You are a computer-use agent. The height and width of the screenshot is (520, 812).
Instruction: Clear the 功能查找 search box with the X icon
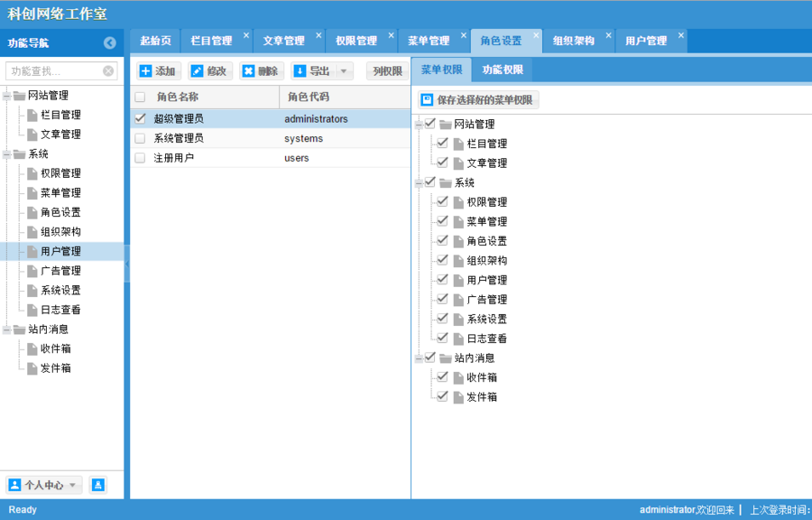point(107,71)
